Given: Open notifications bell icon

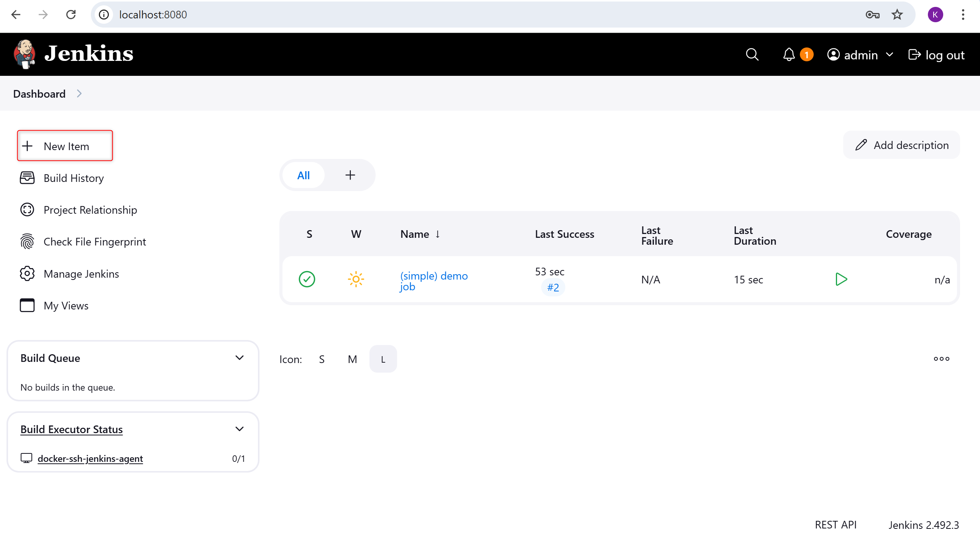Looking at the screenshot, I should pos(789,55).
